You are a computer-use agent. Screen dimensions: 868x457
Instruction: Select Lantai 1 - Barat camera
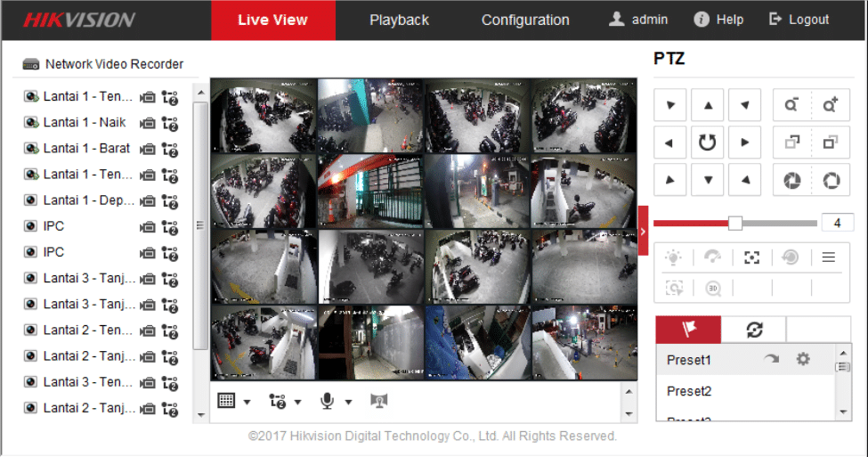click(x=87, y=149)
